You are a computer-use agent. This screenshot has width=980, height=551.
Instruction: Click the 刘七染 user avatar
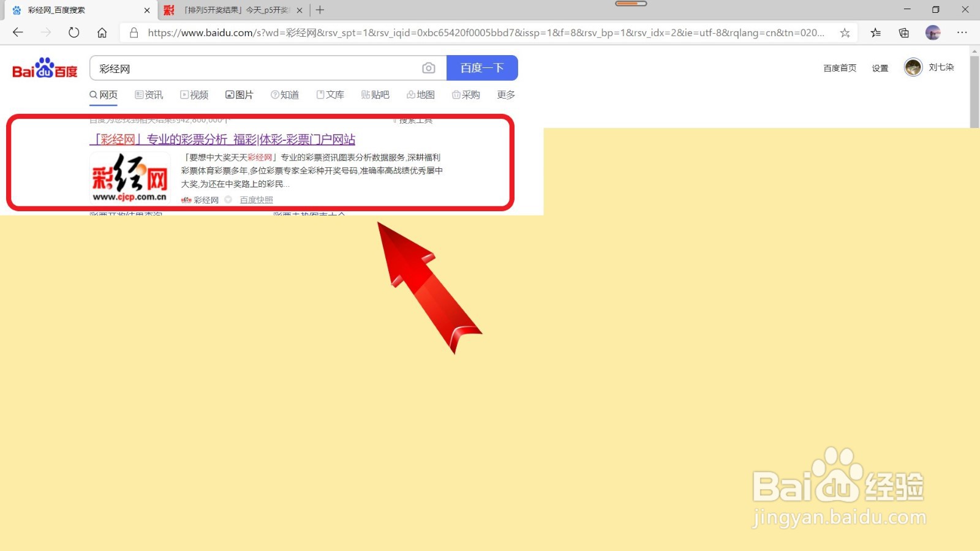pyautogui.click(x=913, y=67)
